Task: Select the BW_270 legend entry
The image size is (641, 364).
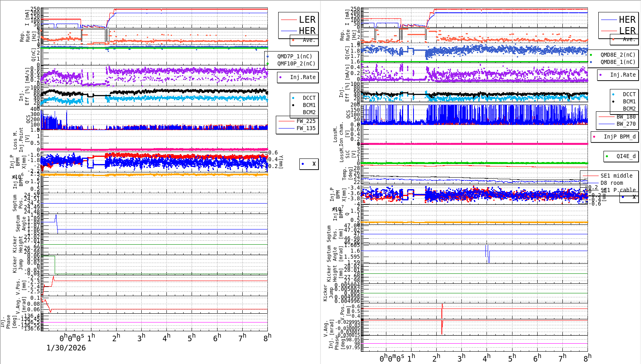Action: pyautogui.click(x=626, y=124)
